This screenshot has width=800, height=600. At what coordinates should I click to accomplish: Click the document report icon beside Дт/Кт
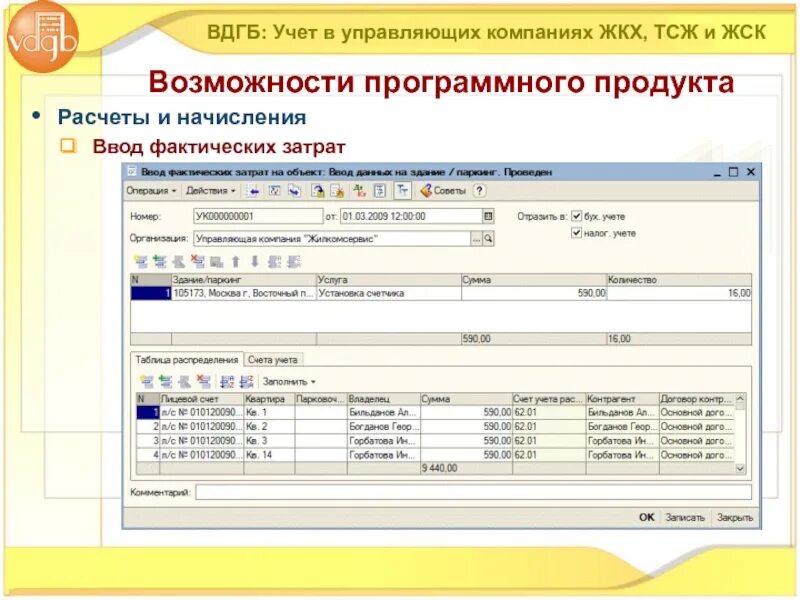pos(380,191)
